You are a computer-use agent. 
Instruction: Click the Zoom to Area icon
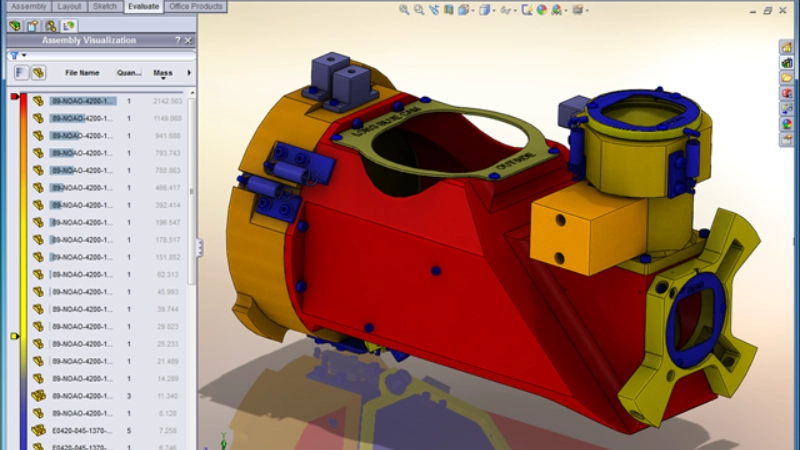420,10
